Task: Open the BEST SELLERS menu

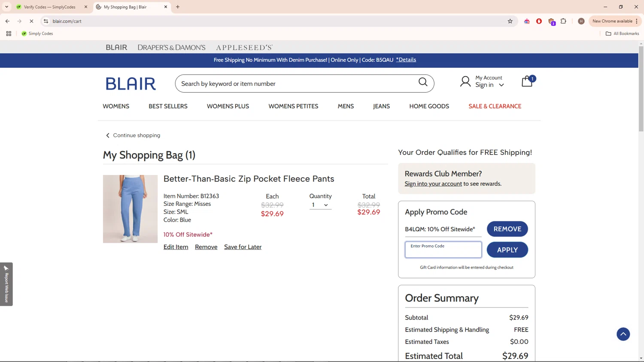Action: click(x=168, y=106)
